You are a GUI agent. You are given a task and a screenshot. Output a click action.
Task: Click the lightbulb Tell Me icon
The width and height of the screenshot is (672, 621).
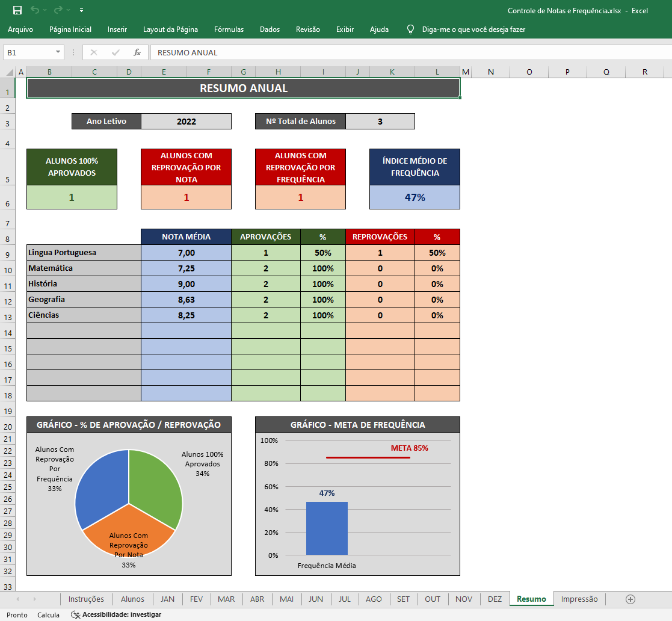(x=410, y=29)
